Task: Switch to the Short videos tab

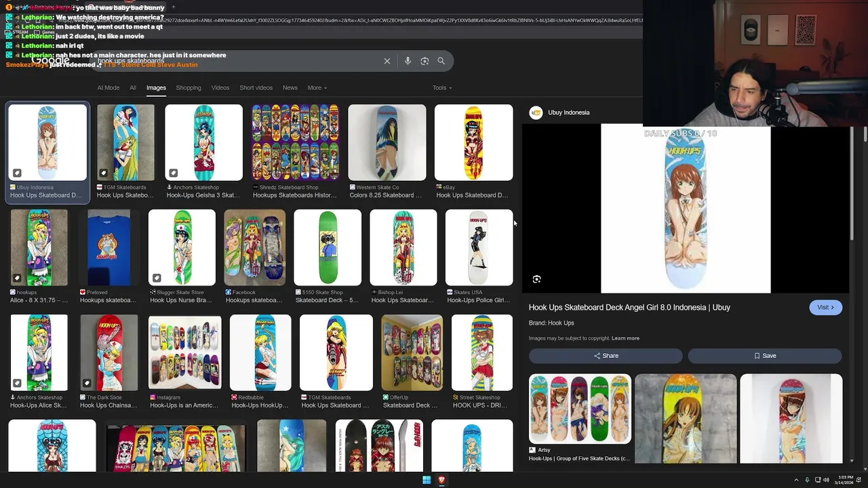Action: click(x=256, y=87)
